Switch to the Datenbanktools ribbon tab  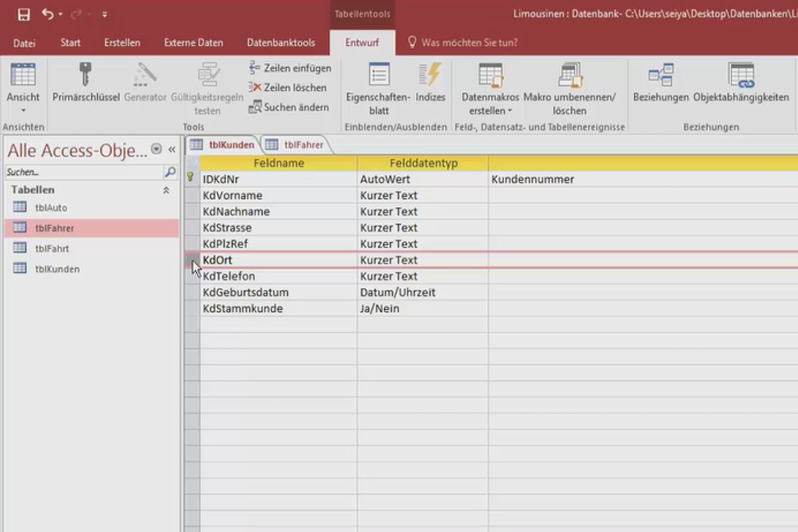tap(281, 43)
